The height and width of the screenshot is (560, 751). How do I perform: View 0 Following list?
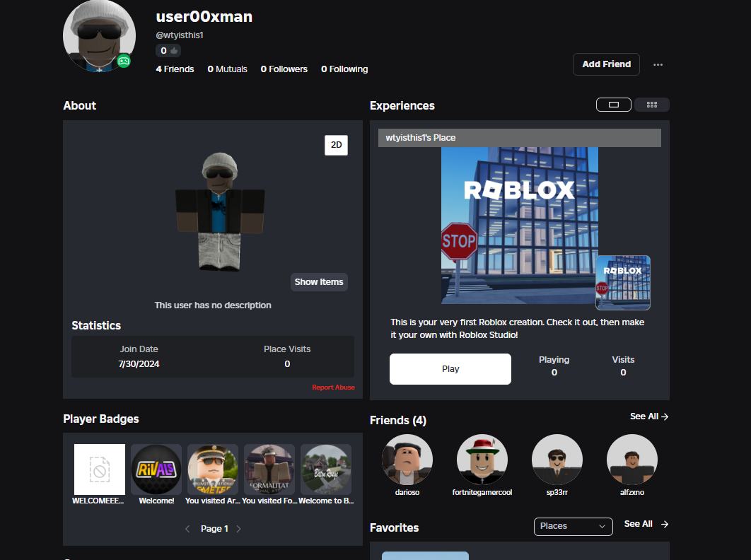pyautogui.click(x=344, y=69)
